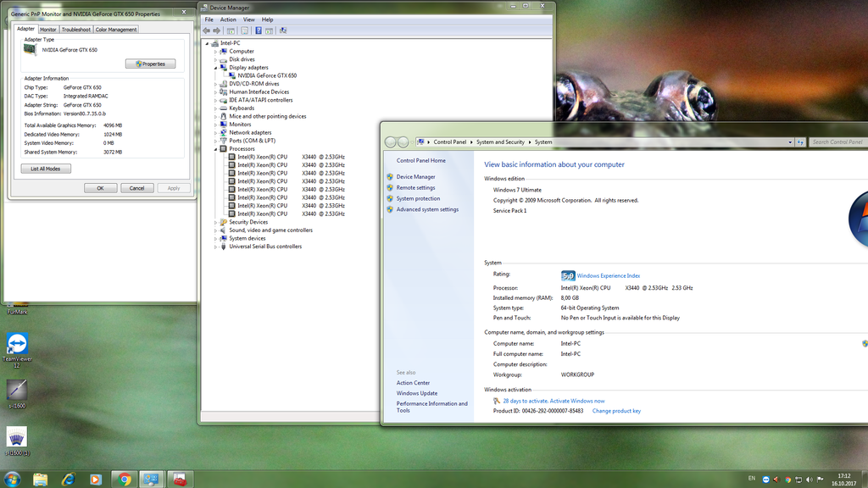Open the Help menu in Device Manager

tap(267, 19)
